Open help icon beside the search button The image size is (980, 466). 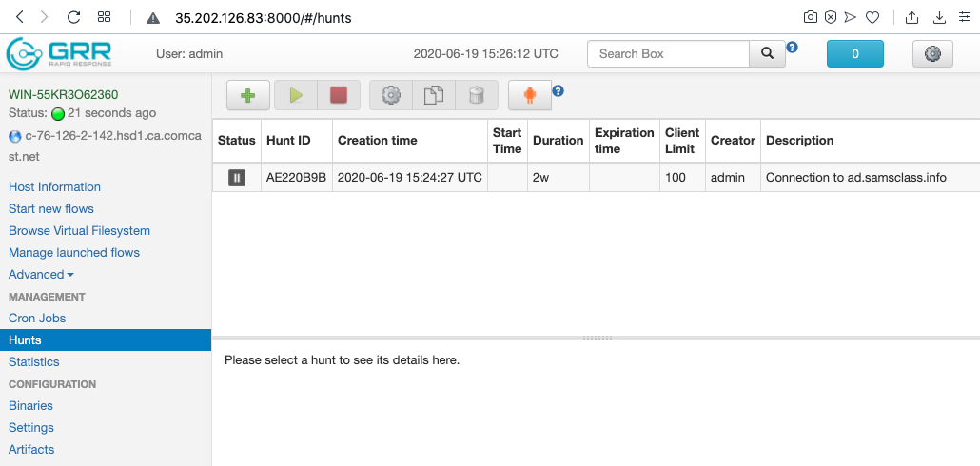point(792,47)
